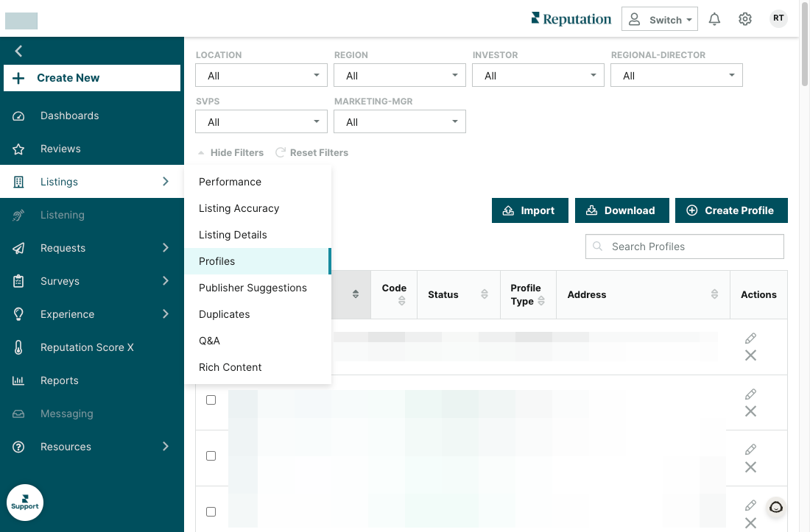Select Q&A in Listings submenu

click(x=257, y=341)
